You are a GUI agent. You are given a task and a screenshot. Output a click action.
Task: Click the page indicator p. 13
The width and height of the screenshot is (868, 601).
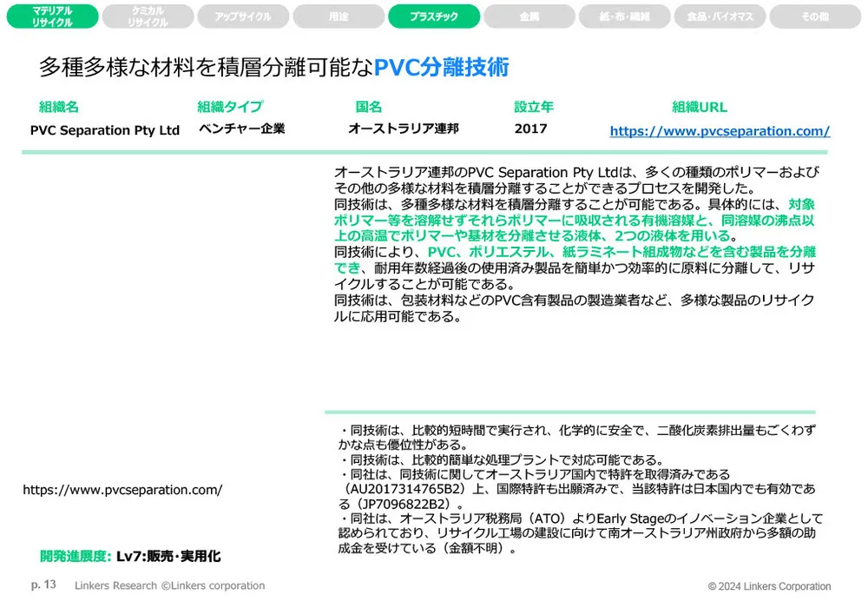tap(43, 585)
